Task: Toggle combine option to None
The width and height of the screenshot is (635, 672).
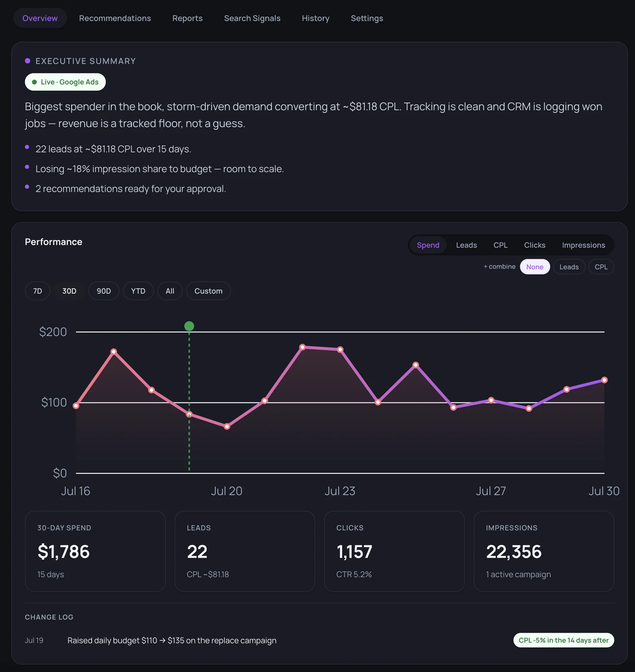Action: (x=535, y=267)
